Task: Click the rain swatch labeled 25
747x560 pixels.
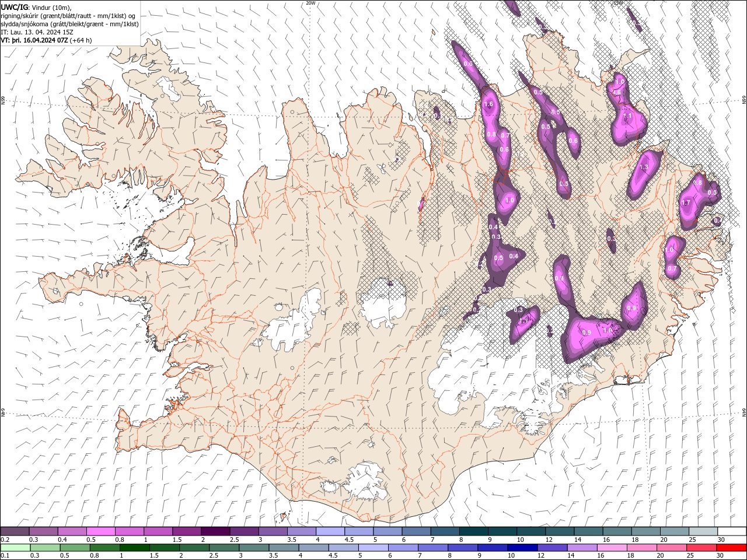Action: (701, 548)
